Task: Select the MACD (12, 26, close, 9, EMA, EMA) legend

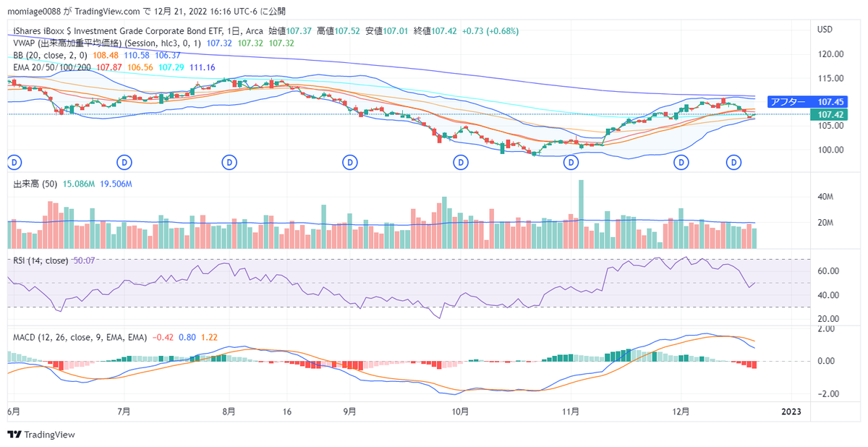Action: (x=80, y=337)
